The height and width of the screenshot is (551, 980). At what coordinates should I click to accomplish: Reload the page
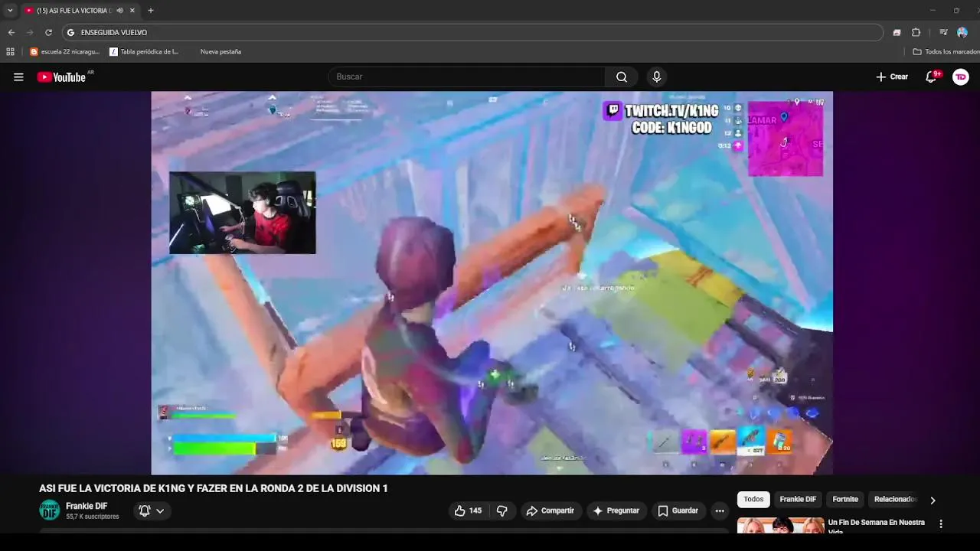point(48,32)
